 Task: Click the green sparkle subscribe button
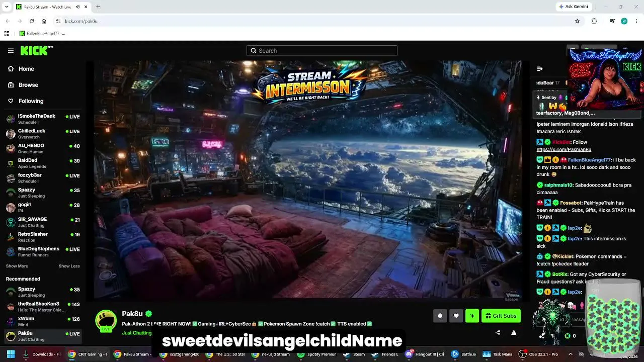472,316
